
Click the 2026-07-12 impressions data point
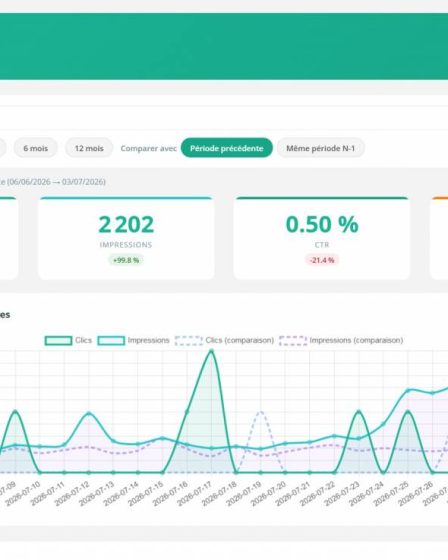pyautogui.click(x=89, y=414)
